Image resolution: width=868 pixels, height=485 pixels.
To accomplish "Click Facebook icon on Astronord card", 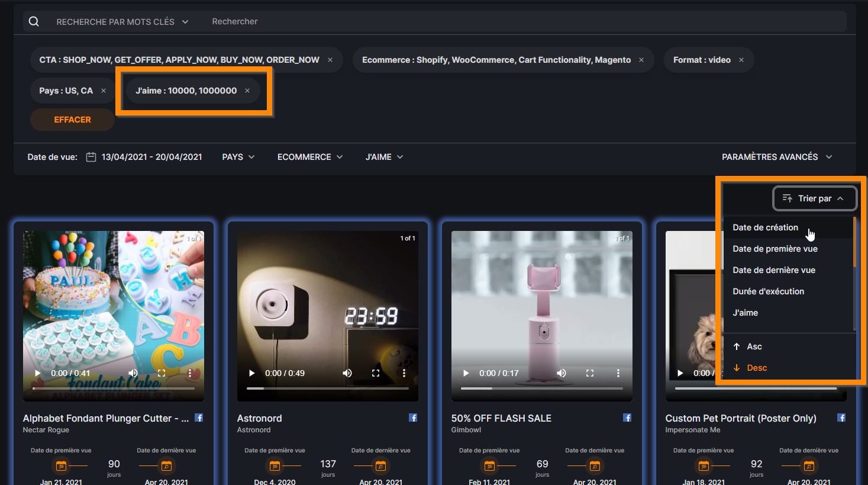I will 413,417.
